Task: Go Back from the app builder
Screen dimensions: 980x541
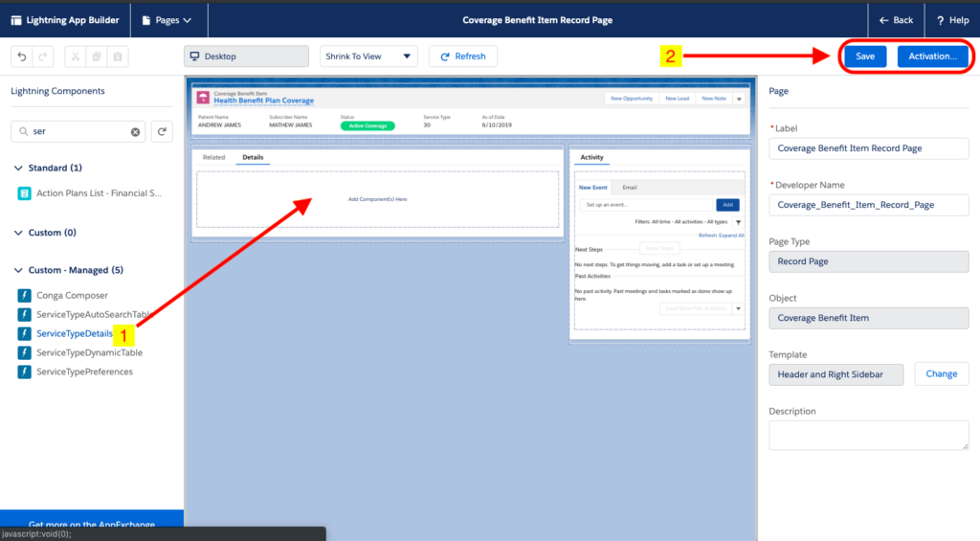Action: click(896, 20)
